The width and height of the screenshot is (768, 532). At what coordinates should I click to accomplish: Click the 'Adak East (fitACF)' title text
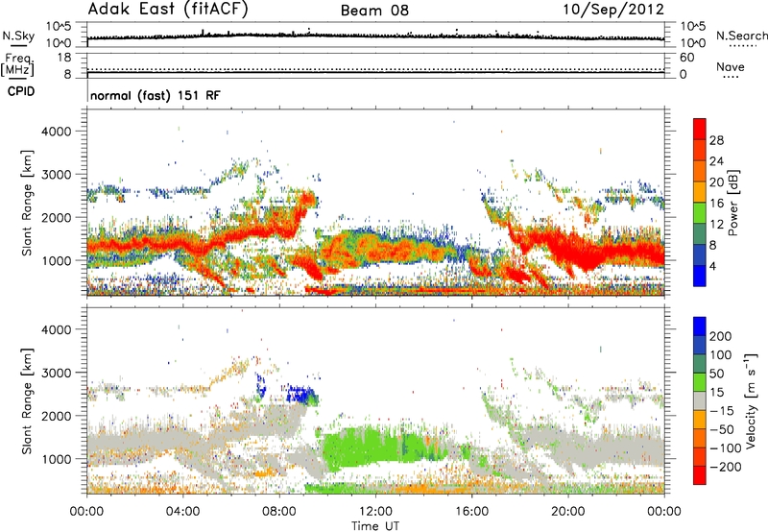(x=168, y=10)
